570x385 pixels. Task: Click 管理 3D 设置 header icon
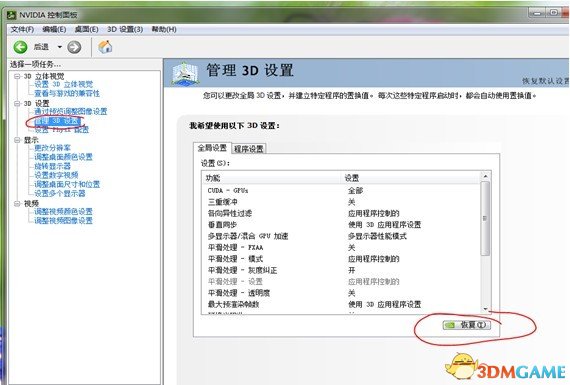(185, 73)
